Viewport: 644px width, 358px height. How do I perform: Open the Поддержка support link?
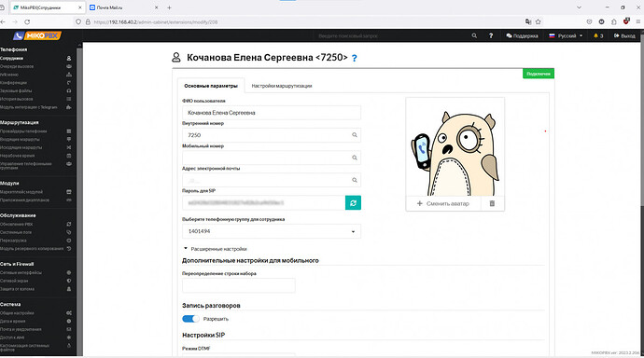click(522, 35)
